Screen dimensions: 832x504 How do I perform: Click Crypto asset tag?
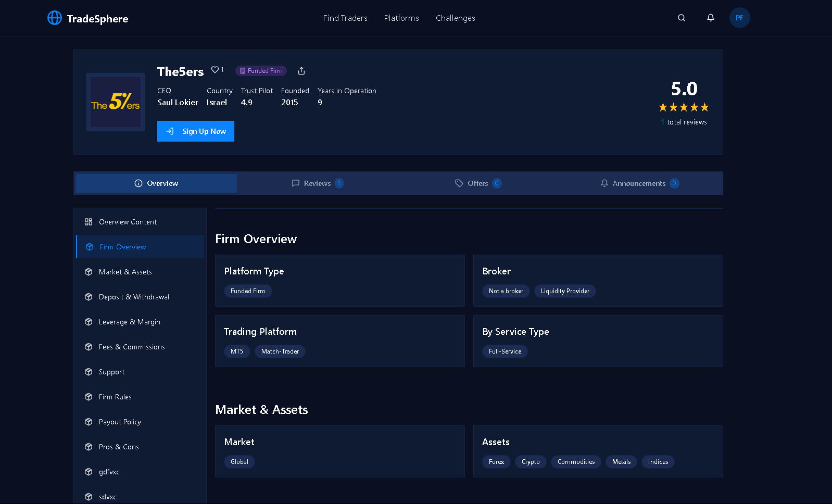(531, 462)
